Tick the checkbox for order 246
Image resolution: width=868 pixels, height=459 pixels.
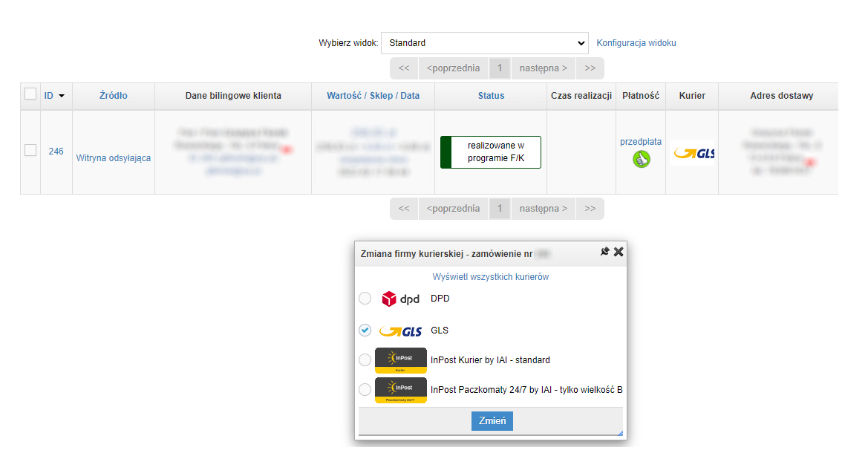point(30,151)
